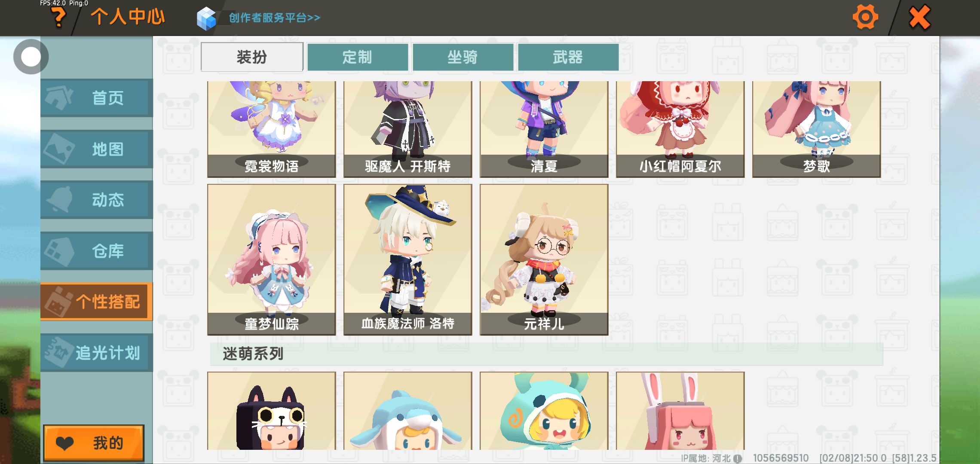
Task: Close the personal center with orange X
Action: point(919,17)
